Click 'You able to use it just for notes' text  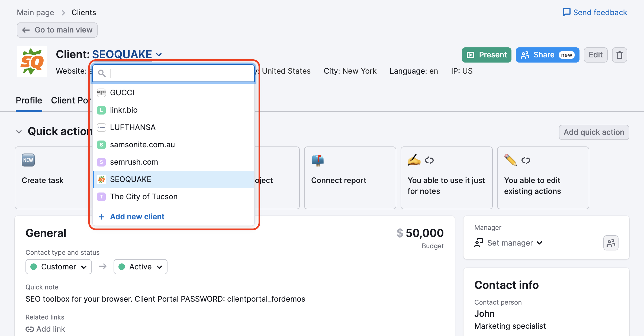pos(446,186)
